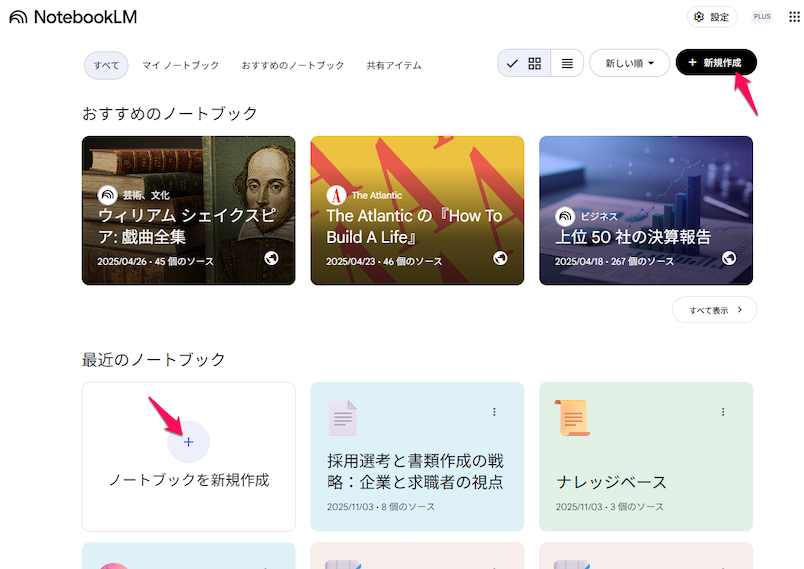The image size is (804, 569).
Task: Select the すべて tab
Action: 106,65
